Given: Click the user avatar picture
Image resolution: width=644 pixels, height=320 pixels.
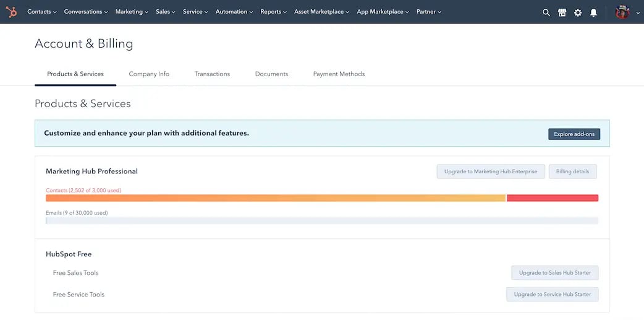Looking at the screenshot, I should click(x=622, y=12).
